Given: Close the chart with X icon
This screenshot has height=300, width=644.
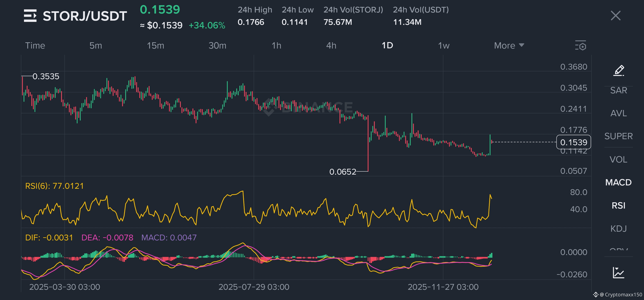Looking at the screenshot, I should (x=615, y=16).
